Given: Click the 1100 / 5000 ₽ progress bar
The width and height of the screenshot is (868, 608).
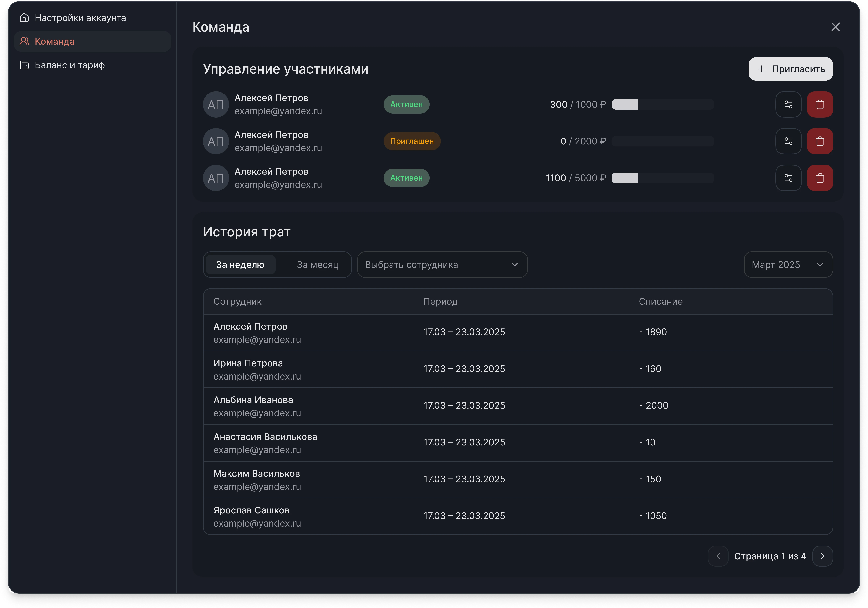Looking at the screenshot, I should (662, 178).
